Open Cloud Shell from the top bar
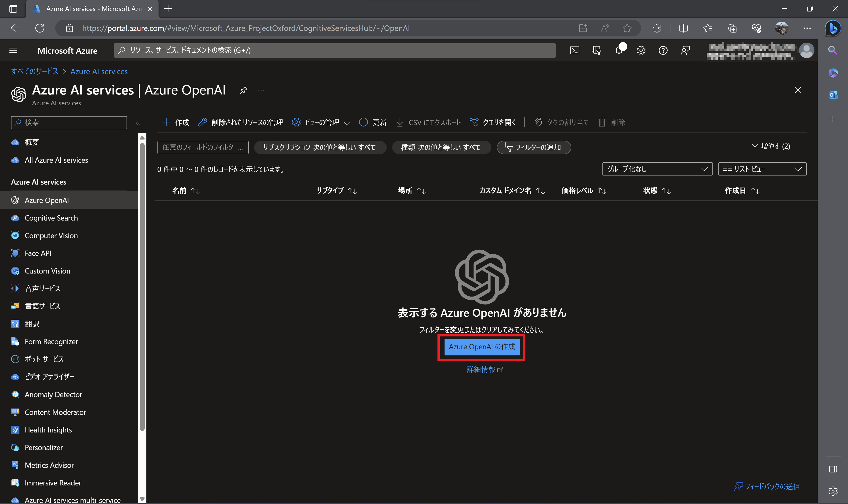This screenshot has width=848, height=504. (x=575, y=50)
